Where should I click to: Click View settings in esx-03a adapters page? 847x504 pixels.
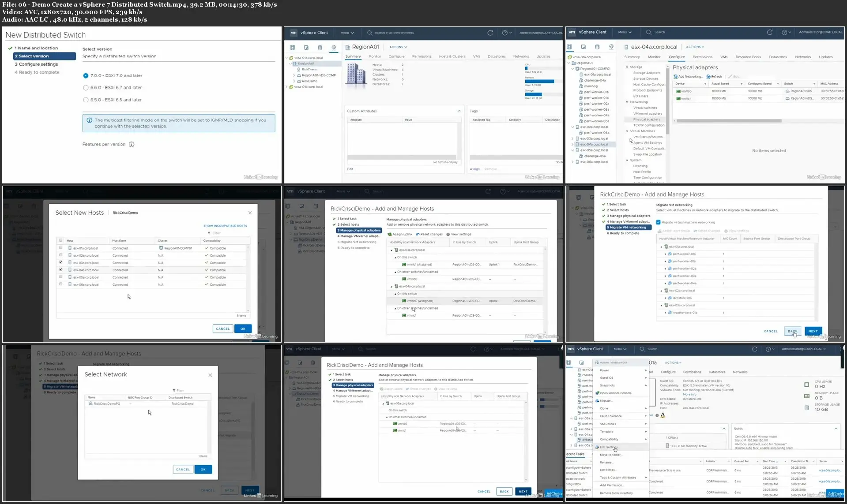click(459, 234)
